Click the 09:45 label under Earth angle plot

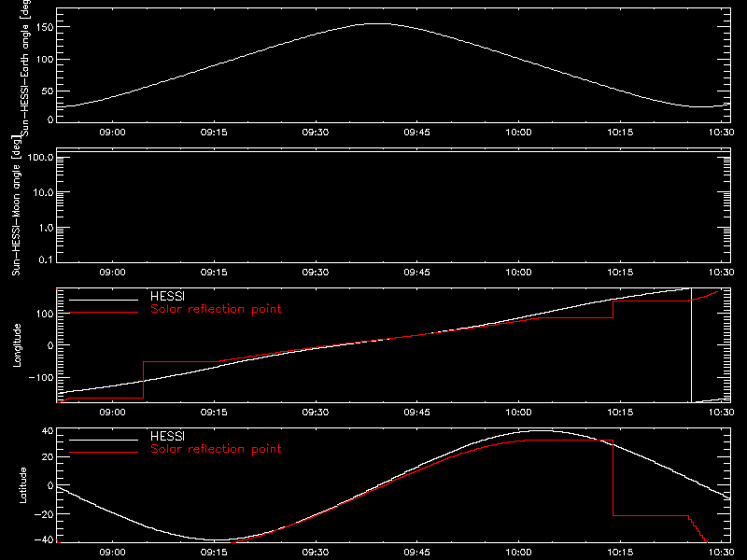point(416,133)
